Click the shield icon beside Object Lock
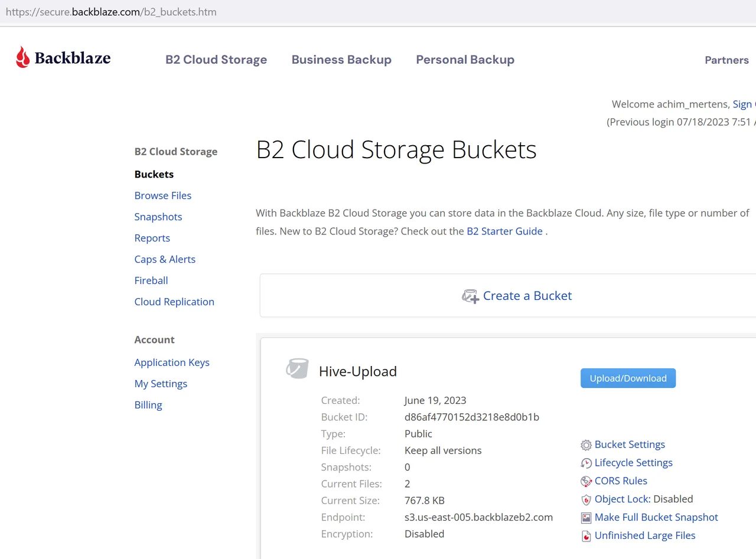The image size is (756, 559). pyautogui.click(x=586, y=500)
